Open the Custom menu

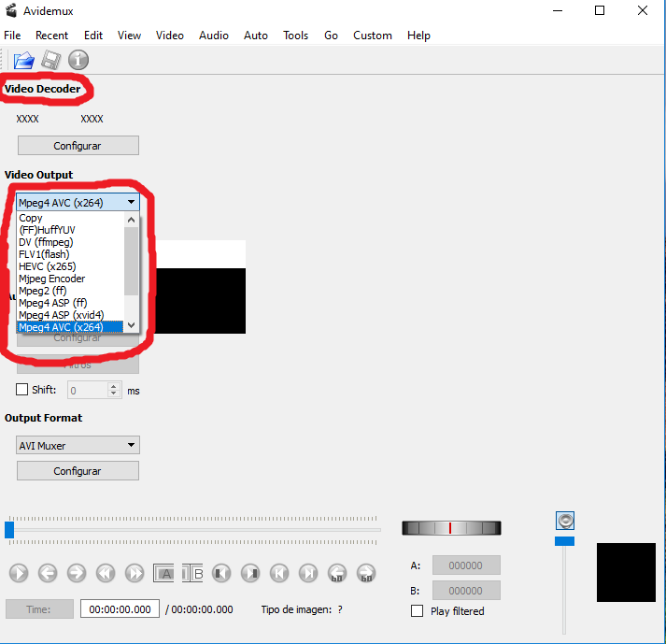[373, 36]
